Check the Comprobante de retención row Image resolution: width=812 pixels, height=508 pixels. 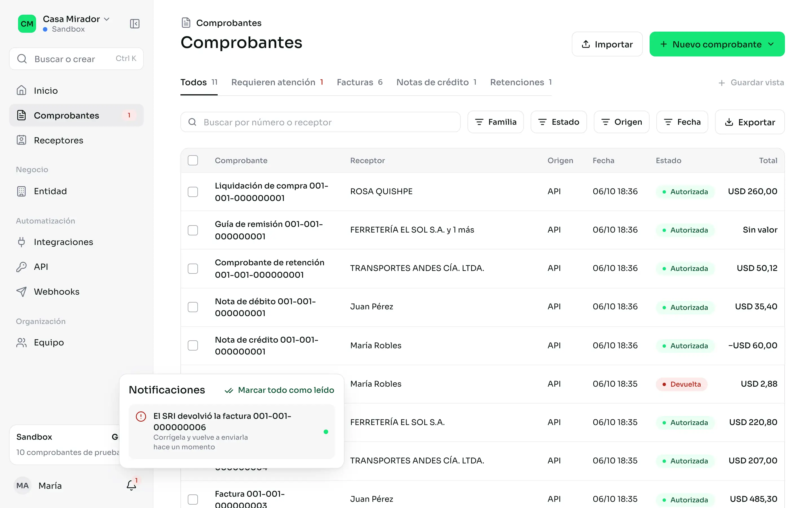193,268
